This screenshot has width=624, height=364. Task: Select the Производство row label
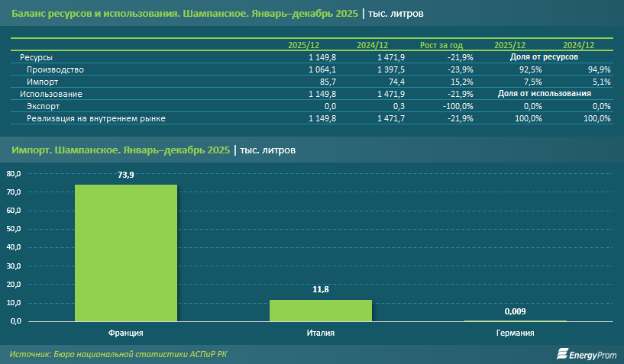[x=55, y=69]
